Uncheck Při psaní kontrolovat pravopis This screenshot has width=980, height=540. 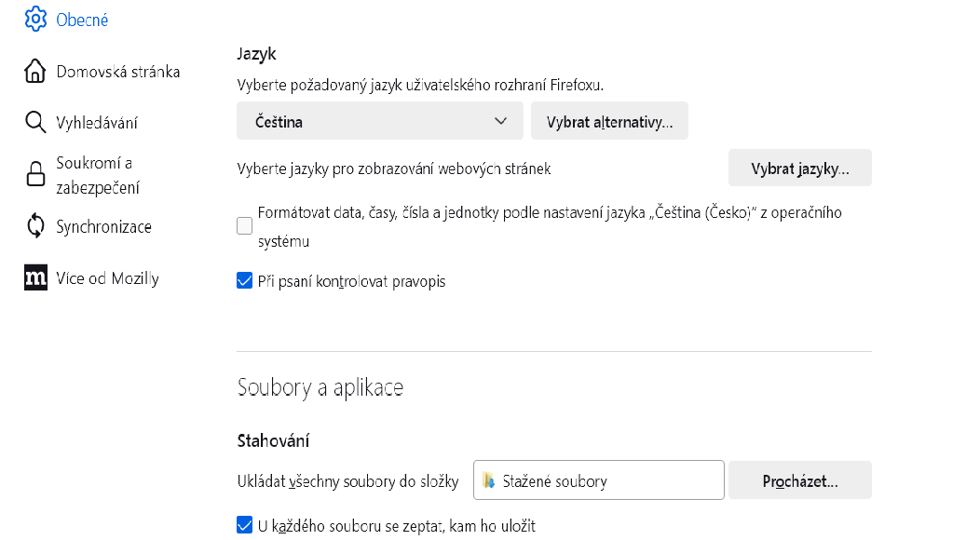(245, 280)
